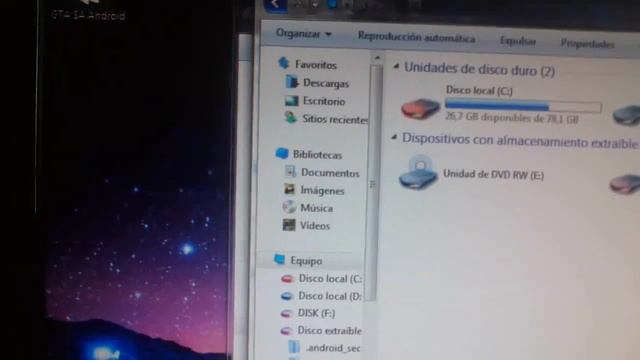Click the DISK (F:) drive icon
The height and width of the screenshot is (360, 640).
coord(287,313)
